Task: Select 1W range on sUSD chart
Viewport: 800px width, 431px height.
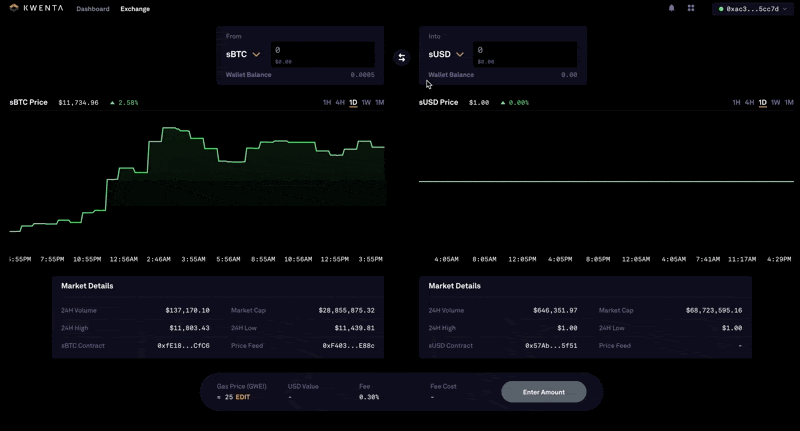Action: pos(776,103)
